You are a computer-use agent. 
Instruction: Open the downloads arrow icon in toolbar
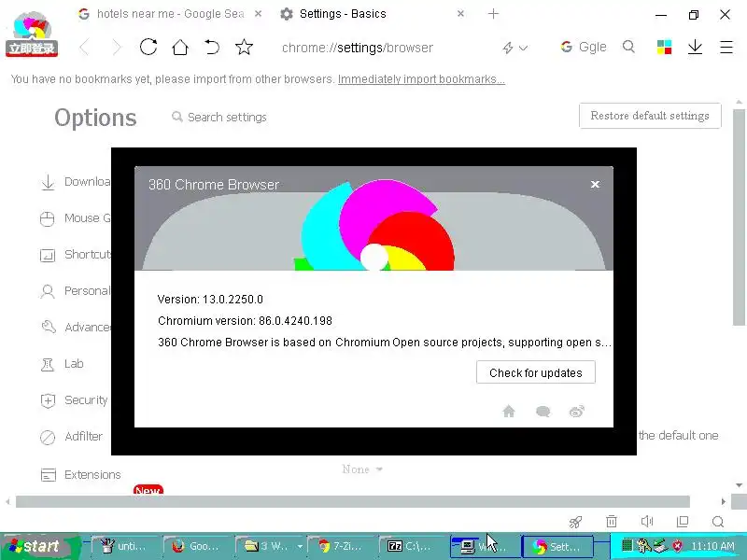pyautogui.click(x=695, y=47)
